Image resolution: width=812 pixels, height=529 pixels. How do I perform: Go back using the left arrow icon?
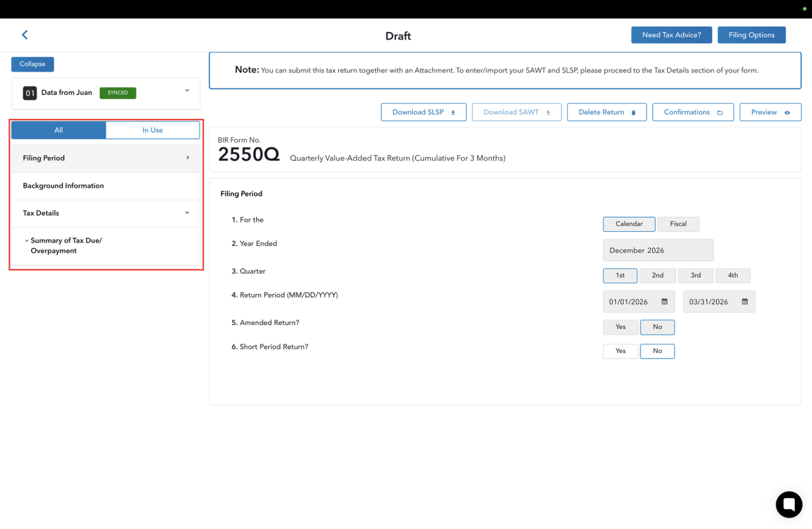click(25, 35)
